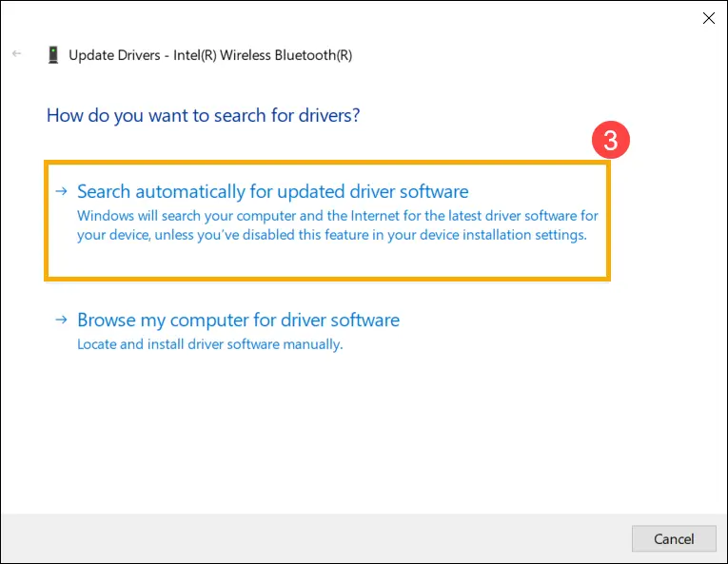Choose Browse my computer for driver software
This screenshot has width=728, height=564.
(238, 320)
